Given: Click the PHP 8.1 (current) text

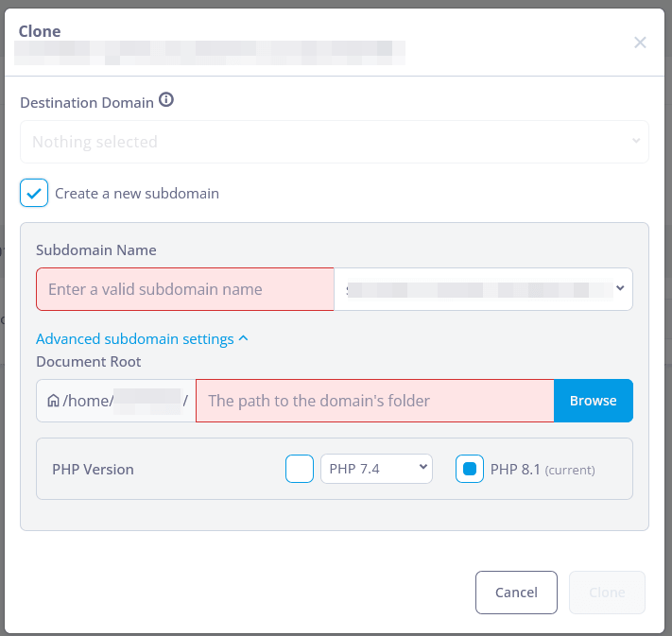Looking at the screenshot, I should click(543, 470).
